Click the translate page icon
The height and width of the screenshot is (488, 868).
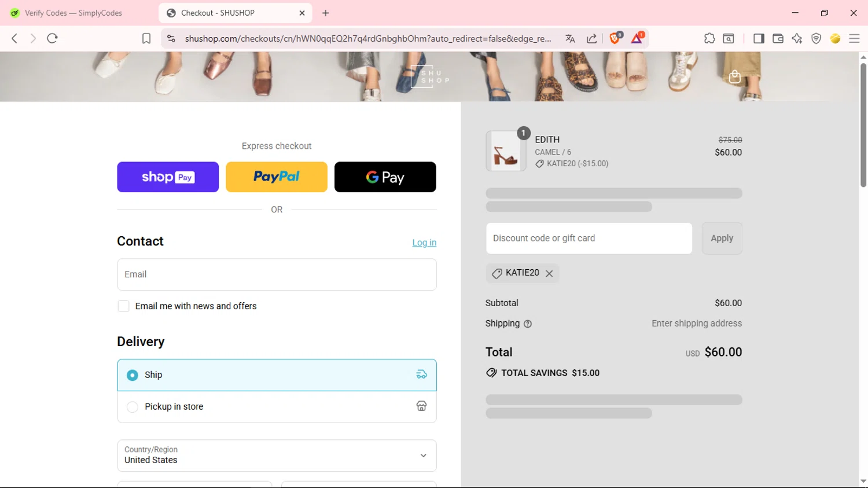570,38
